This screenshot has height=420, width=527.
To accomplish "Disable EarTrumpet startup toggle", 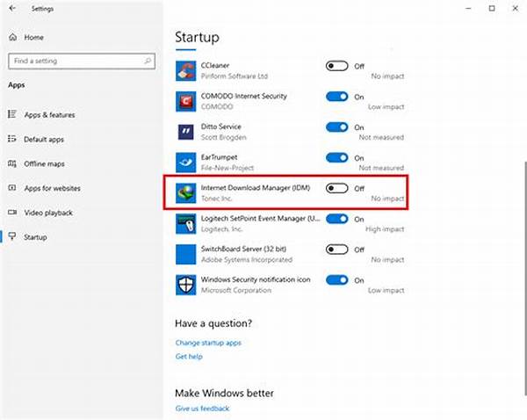I will (336, 157).
